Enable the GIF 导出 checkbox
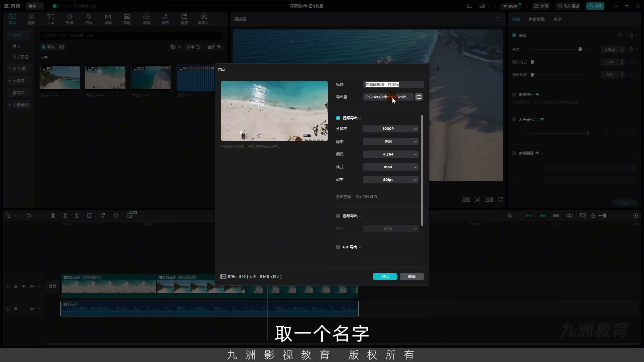This screenshot has height=362, width=644. pos(338,247)
